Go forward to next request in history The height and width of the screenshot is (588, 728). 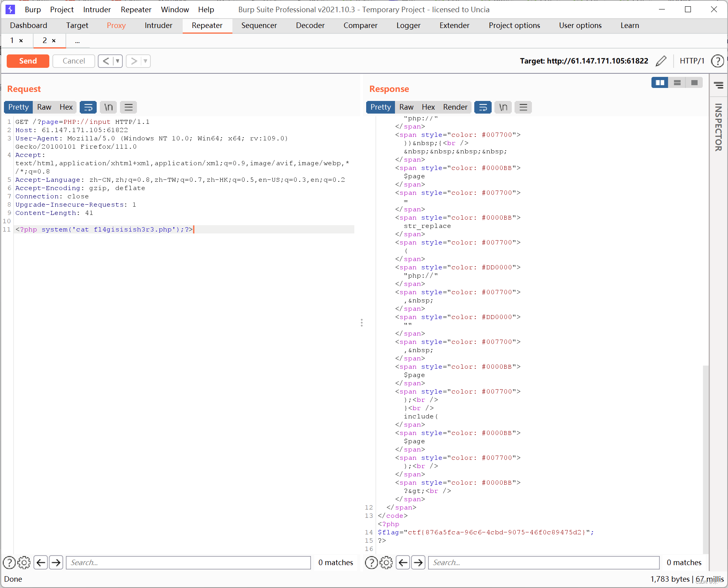[x=134, y=61]
